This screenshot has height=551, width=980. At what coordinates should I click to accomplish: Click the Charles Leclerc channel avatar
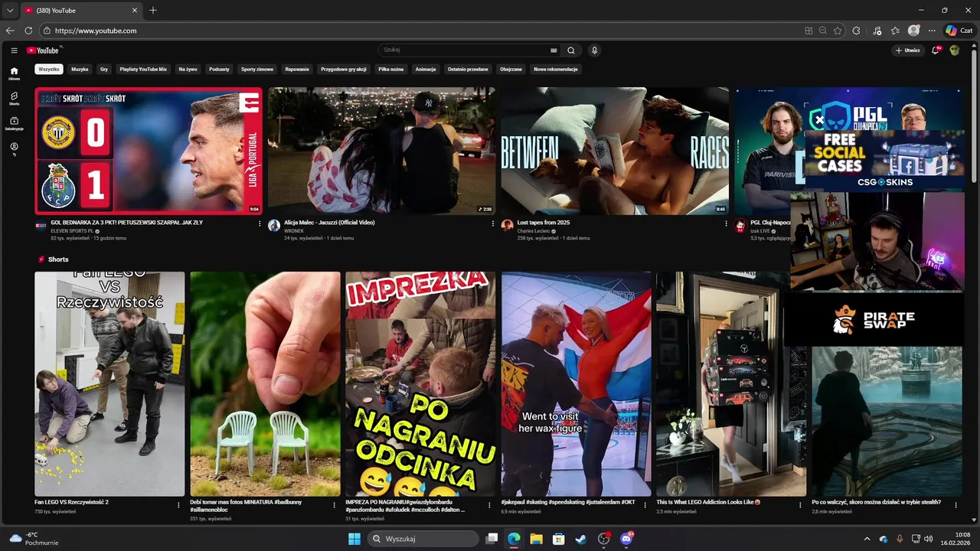pyautogui.click(x=507, y=225)
